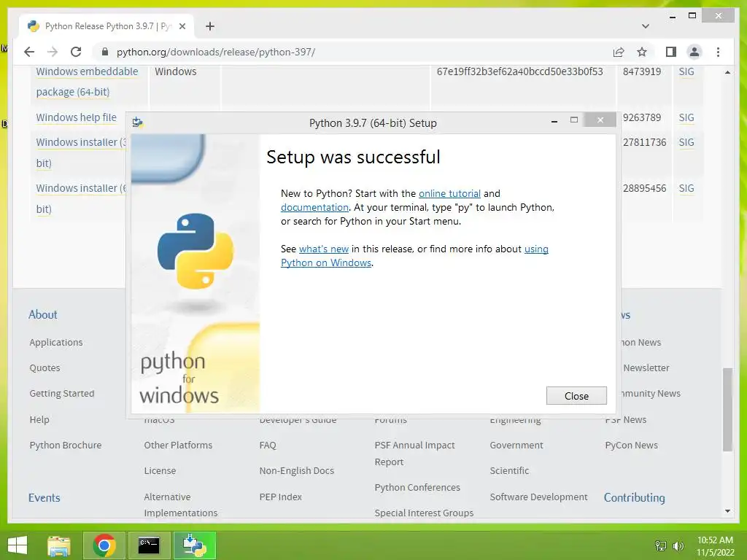This screenshot has height=560, width=747.
Task: Go back in Chrome
Action: click(x=29, y=52)
